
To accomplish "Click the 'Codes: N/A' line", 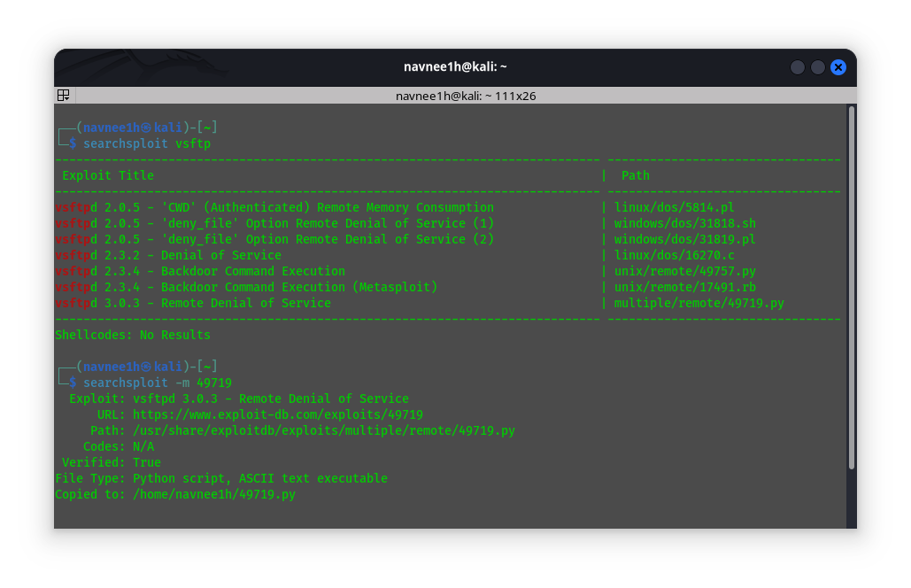I will click(119, 447).
